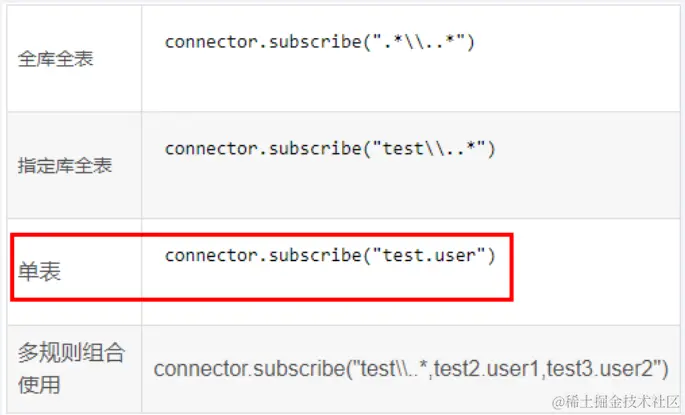The width and height of the screenshot is (685, 415).
Task: Click the "全库全表" row label
Action: [x=56, y=59]
